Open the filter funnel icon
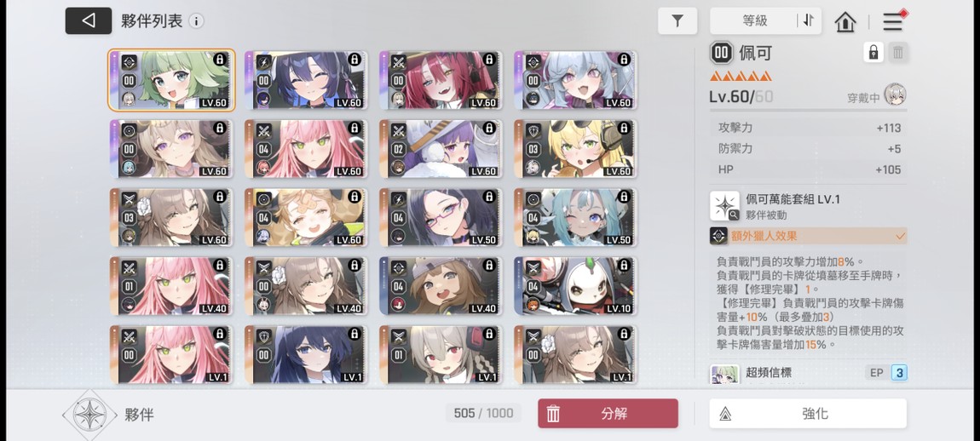Viewport: 980px width, 441px height. coord(677,21)
